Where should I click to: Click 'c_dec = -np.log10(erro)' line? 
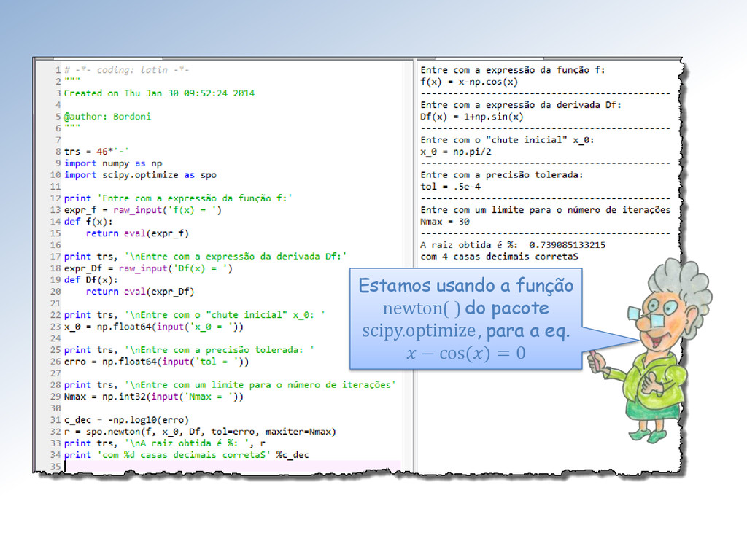click(x=126, y=420)
